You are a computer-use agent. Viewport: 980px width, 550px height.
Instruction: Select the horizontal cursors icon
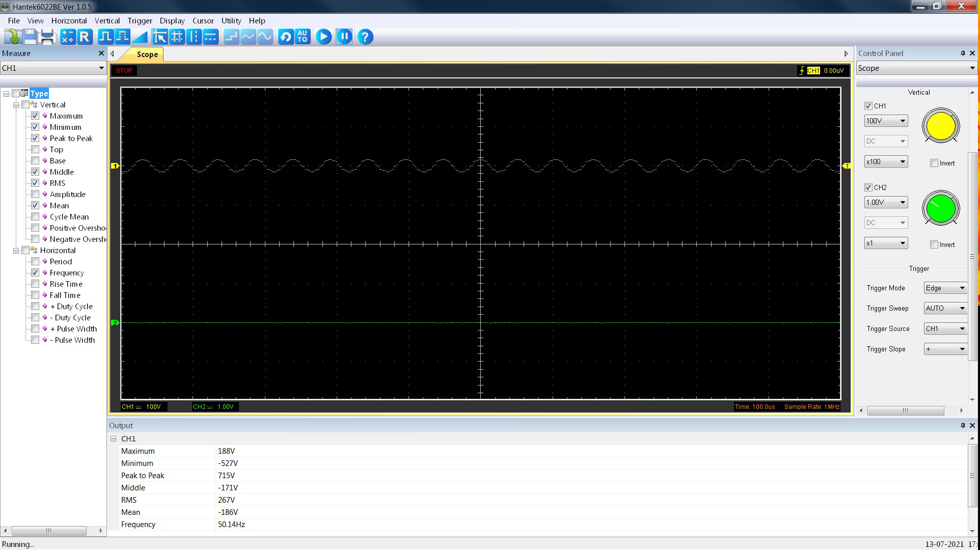[x=211, y=37]
